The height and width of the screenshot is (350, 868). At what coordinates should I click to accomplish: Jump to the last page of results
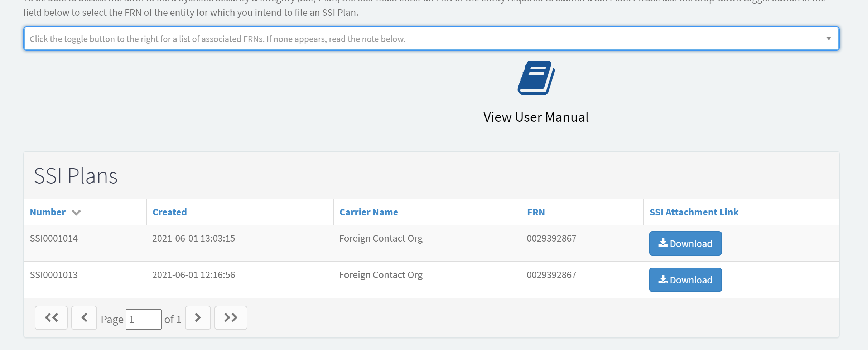point(231,317)
